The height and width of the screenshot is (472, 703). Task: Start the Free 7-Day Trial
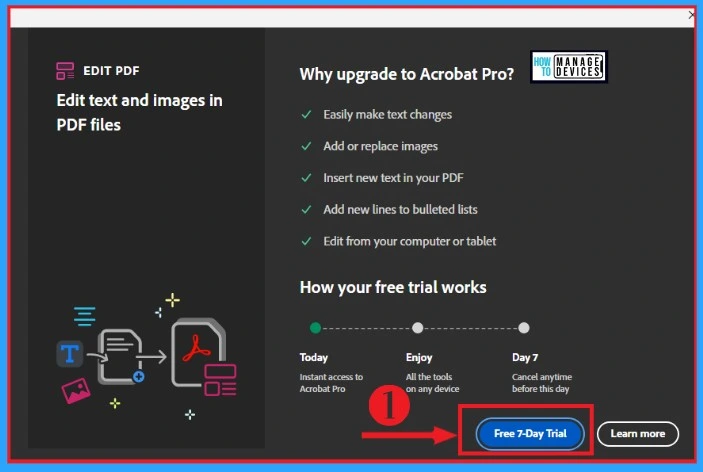530,433
